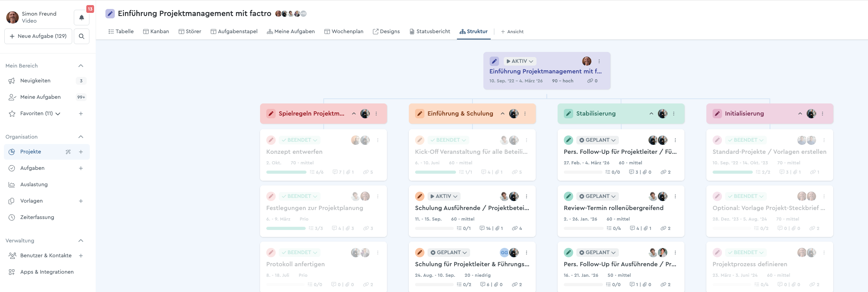Click pencil icon of Stabilisierung package
The height and width of the screenshot is (292, 868).
(569, 114)
